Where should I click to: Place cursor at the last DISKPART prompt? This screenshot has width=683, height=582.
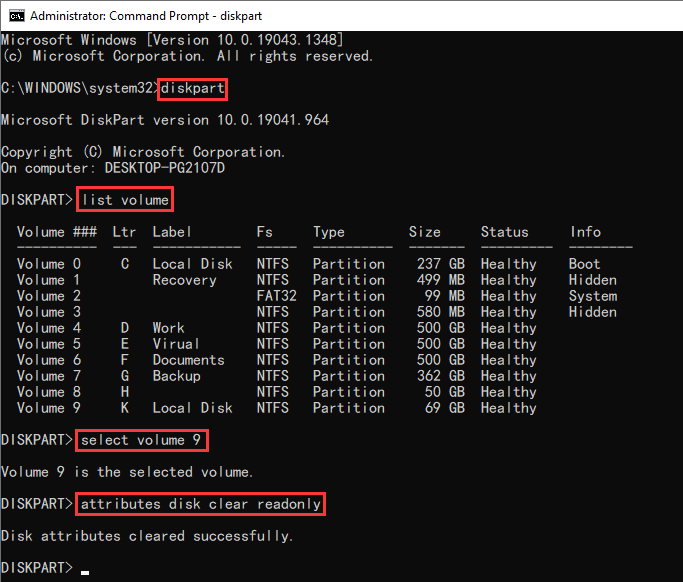tap(85, 568)
